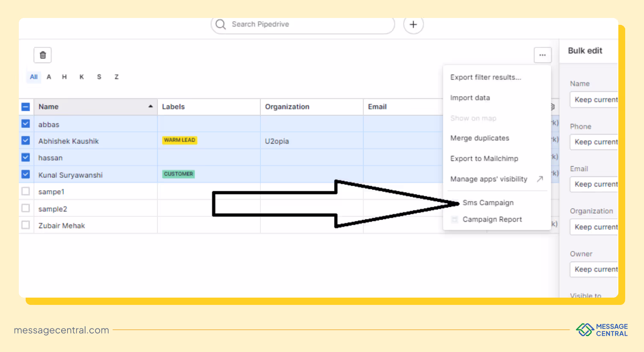Open the Kunal Suryawanshi contact
Image resolution: width=644 pixels, height=352 pixels.
coord(71,175)
